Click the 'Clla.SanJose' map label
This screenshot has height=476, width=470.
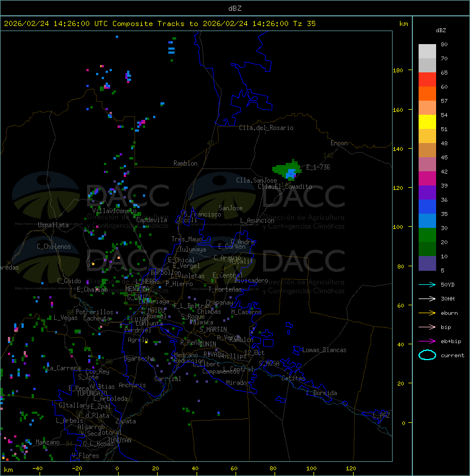tap(256, 180)
